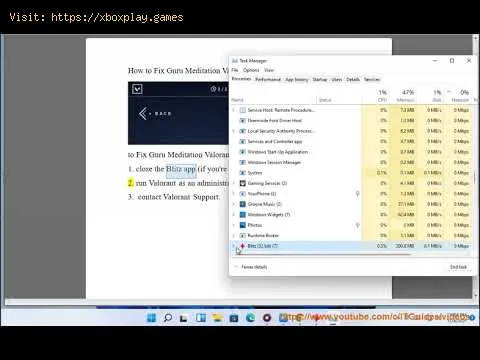Sort processes by the Name column
Image resolution: width=480 pixels, height=360 pixels.
pyautogui.click(x=273, y=100)
